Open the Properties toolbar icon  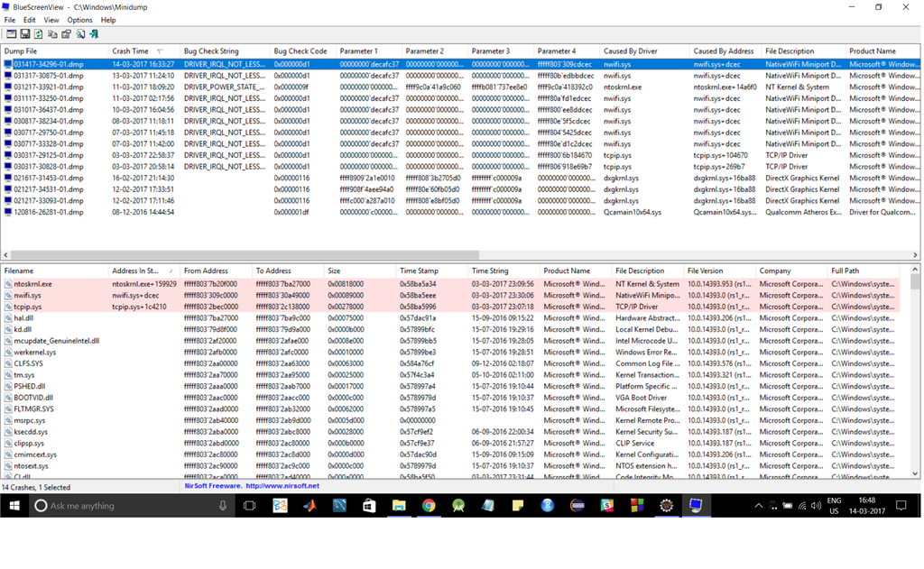(66, 34)
